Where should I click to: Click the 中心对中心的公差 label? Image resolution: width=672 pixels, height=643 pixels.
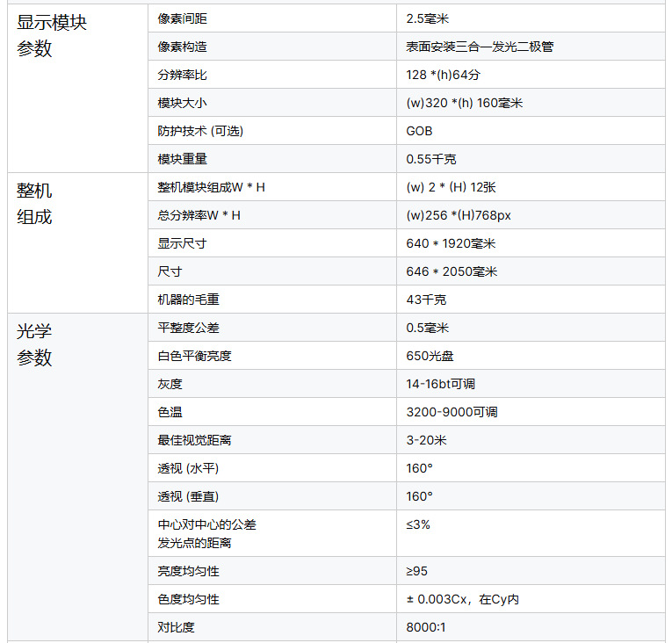[206, 524]
